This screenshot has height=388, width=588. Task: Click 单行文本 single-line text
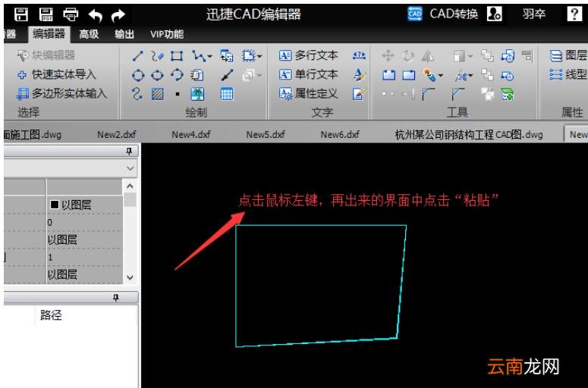pos(308,74)
